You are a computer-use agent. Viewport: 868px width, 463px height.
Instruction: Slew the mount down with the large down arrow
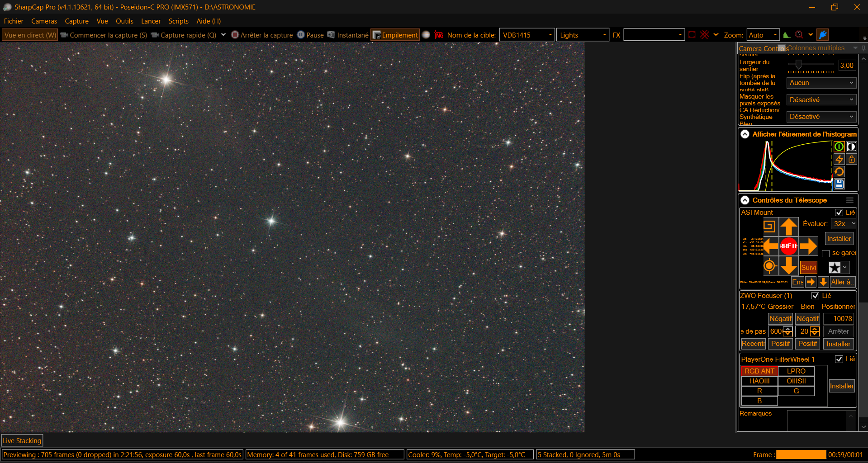(x=789, y=266)
